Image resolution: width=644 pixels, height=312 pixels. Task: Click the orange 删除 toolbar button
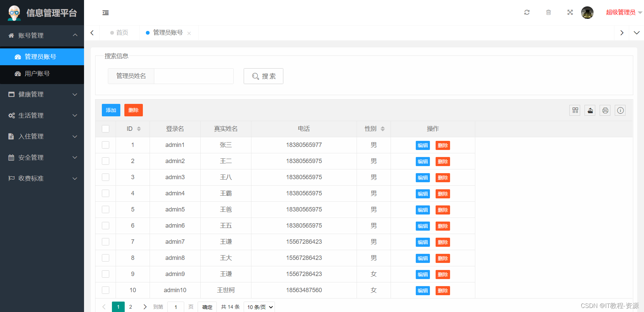(x=133, y=110)
